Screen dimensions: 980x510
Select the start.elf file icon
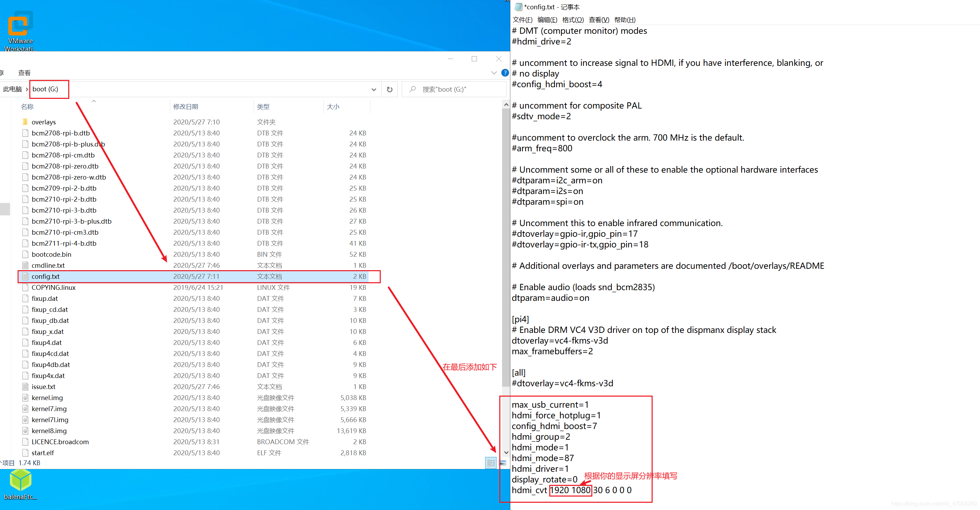tap(25, 452)
